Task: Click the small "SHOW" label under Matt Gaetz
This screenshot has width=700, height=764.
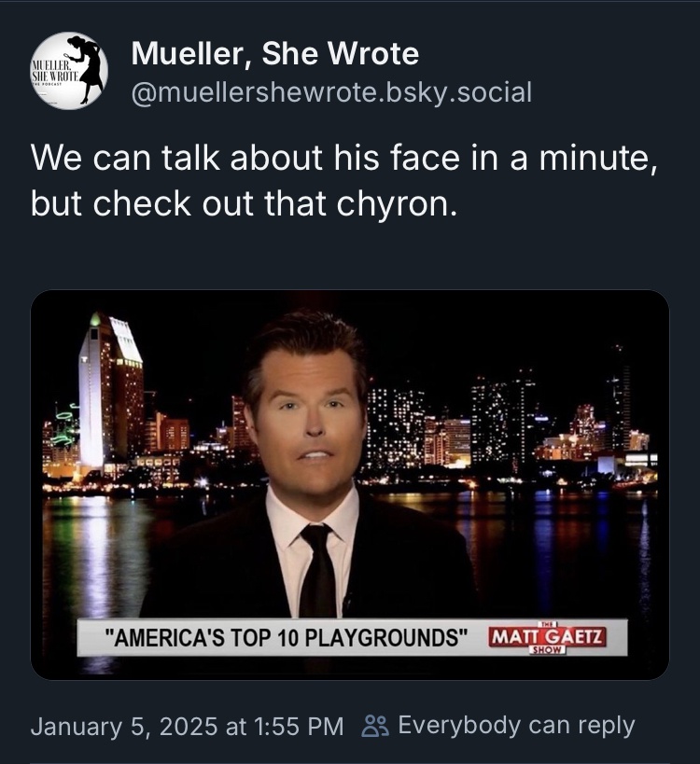Action: (x=547, y=652)
